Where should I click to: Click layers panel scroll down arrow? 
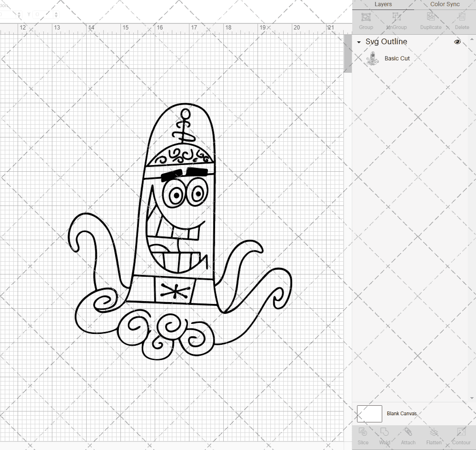471,398
